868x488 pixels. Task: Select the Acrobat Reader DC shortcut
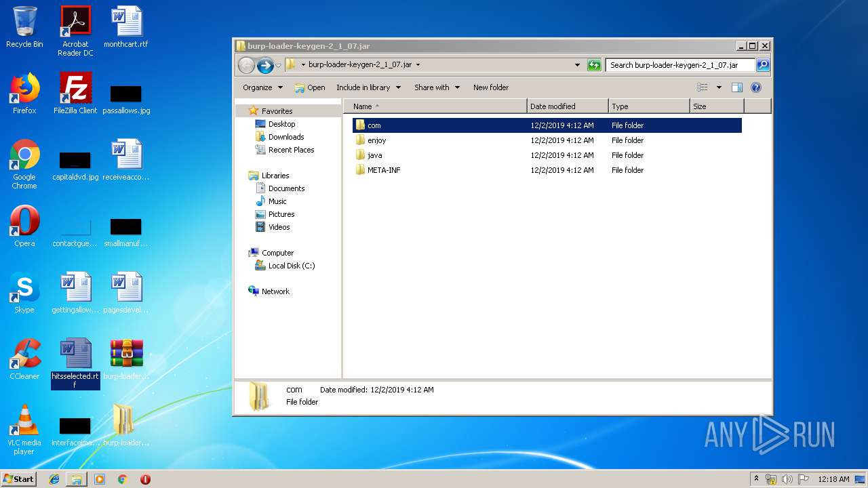[x=75, y=31]
